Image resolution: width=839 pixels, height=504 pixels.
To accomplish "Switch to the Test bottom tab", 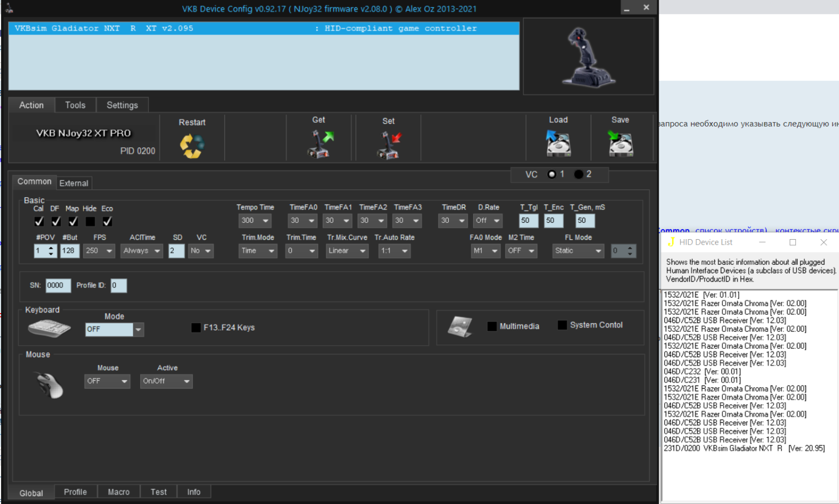I will pyautogui.click(x=159, y=492).
